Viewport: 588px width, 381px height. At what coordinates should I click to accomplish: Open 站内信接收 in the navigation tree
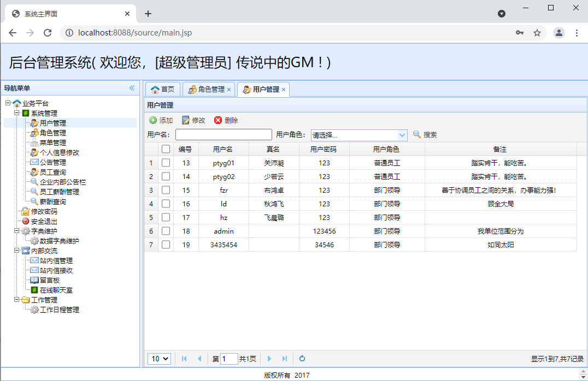pyautogui.click(x=56, y=271)
